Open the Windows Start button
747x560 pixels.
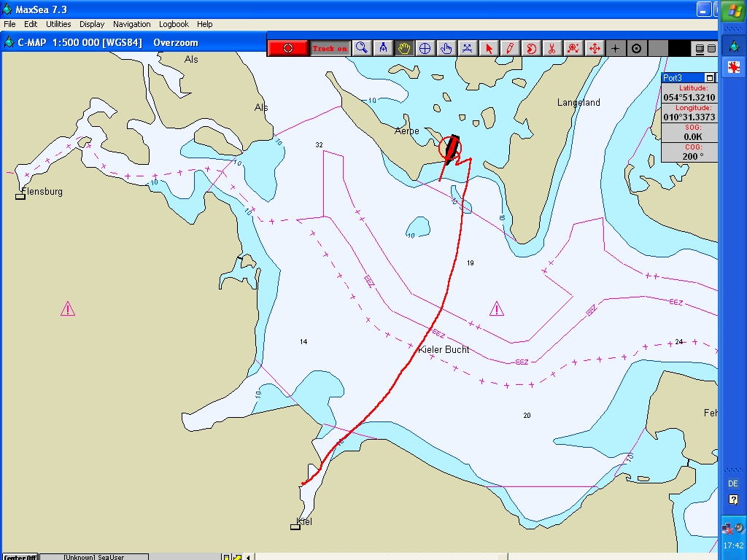[734, 10]
